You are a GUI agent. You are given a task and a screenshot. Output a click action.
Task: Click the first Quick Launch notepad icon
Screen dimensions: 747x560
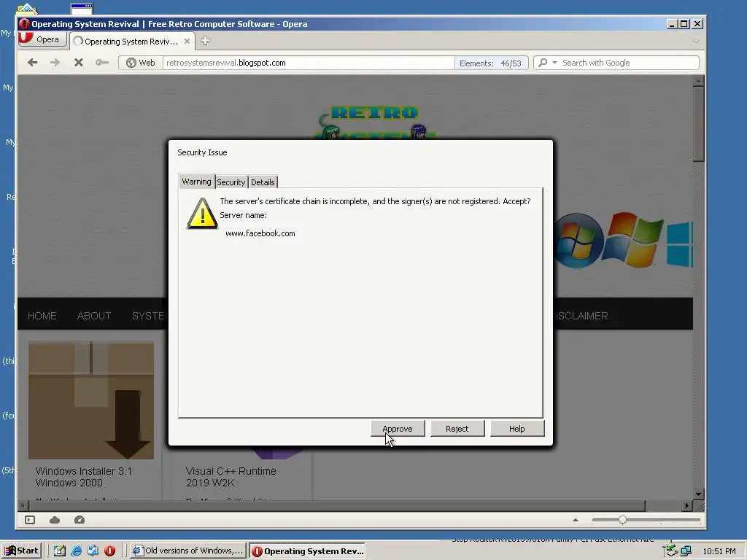[60, 551]
